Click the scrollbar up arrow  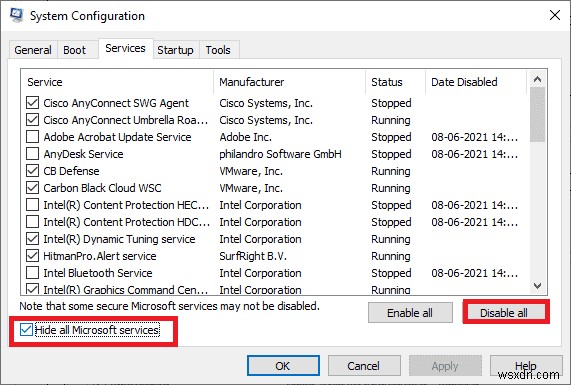point(537,79)
